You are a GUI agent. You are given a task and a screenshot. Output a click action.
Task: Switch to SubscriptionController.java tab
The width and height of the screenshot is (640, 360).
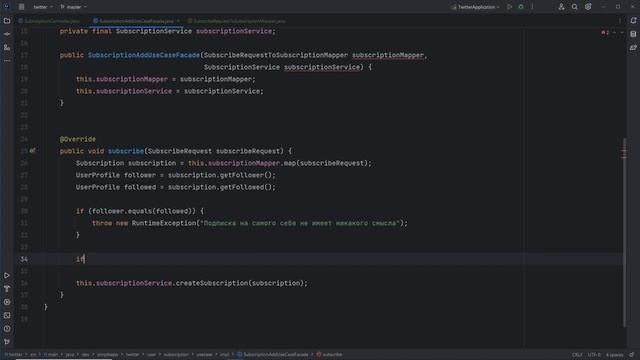pyautogui.click(x=49, y=21)
